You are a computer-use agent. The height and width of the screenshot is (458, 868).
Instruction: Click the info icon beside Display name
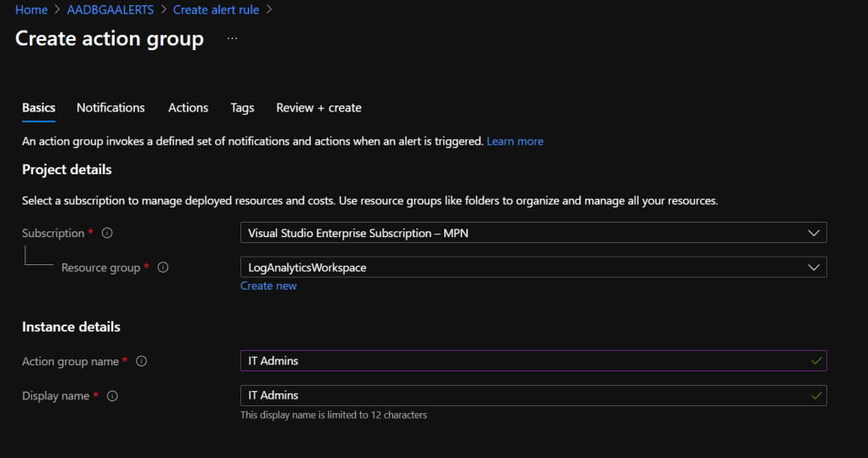point(112,396)
